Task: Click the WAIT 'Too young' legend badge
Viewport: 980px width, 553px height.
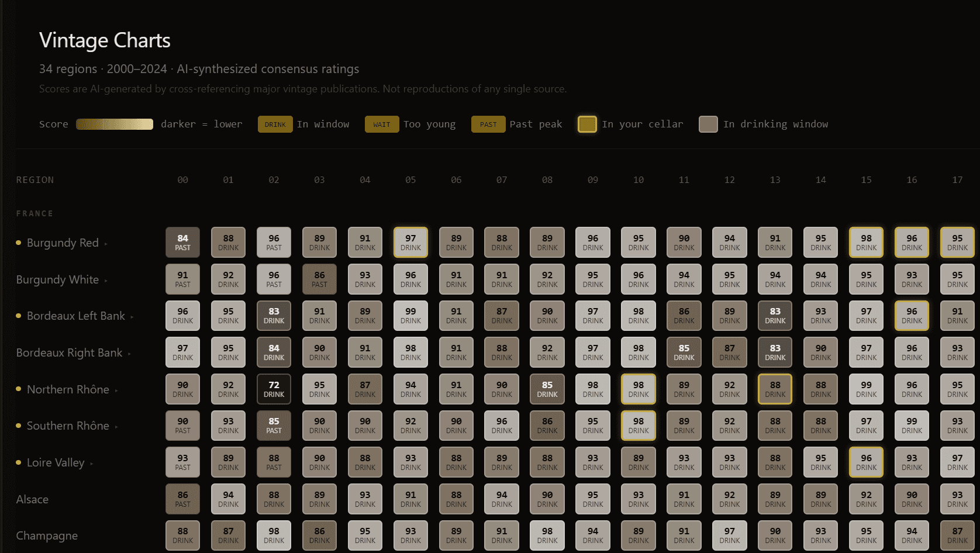Action: point(381,124)
